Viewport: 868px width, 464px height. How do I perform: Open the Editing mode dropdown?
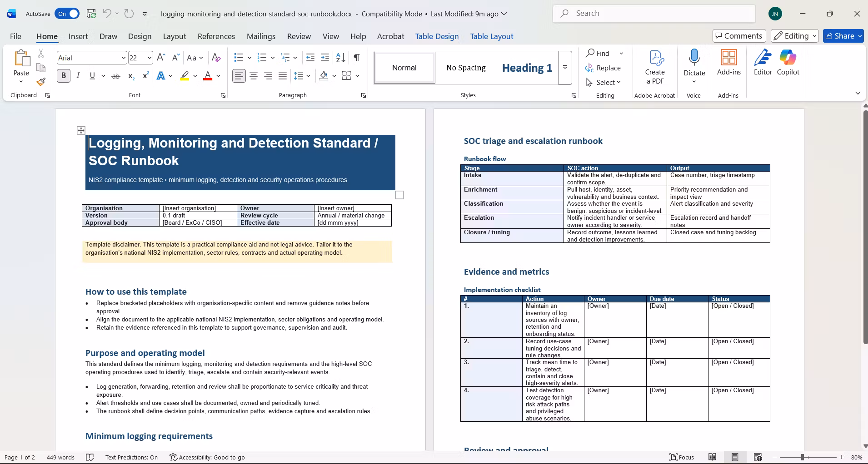tap(795, 36)
